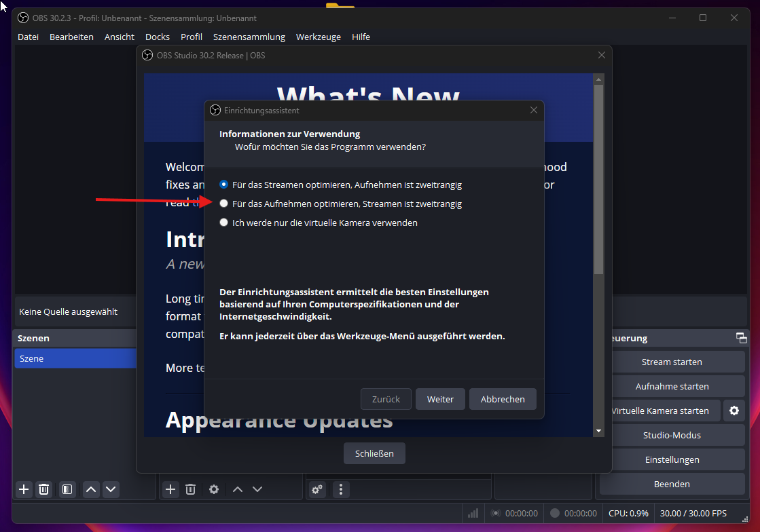
Task: Open audio mixer three-dot menu
Action: point(341,489)
